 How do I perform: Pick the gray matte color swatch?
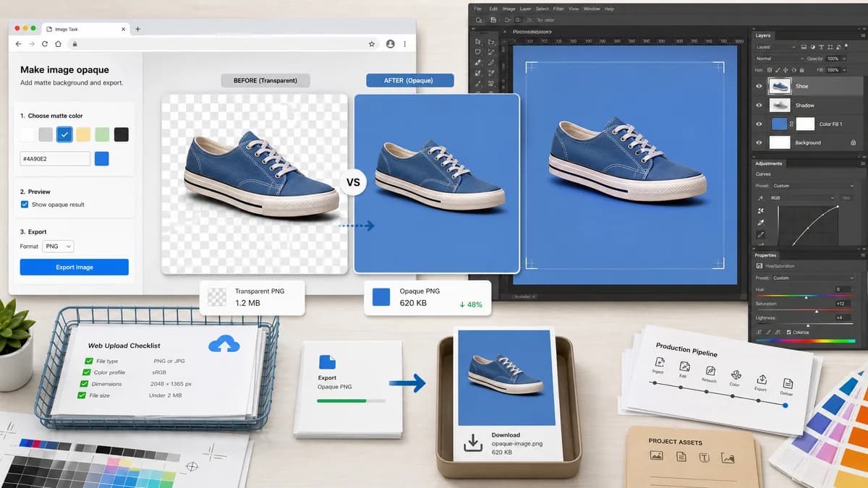coord(46,134)
